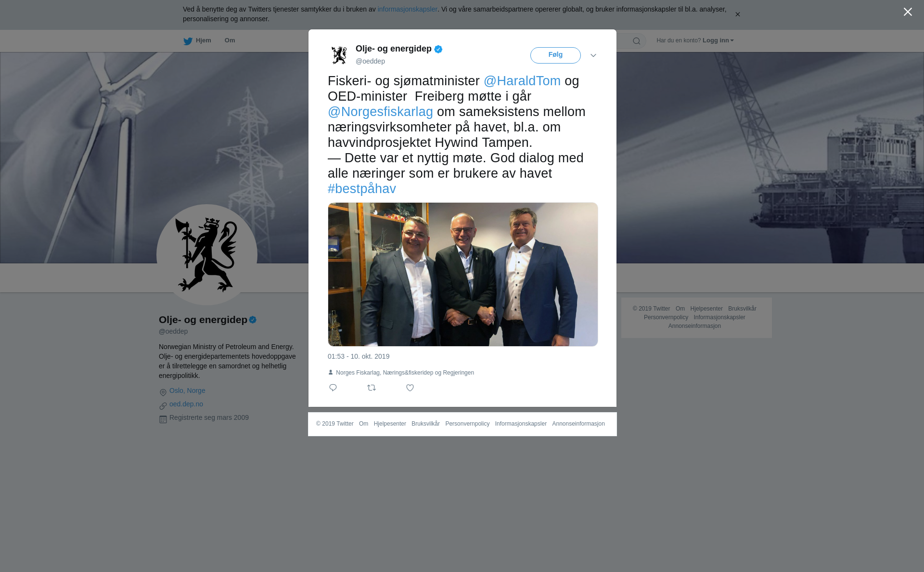Click the search magnifier icon

click(x=637, y=41)
